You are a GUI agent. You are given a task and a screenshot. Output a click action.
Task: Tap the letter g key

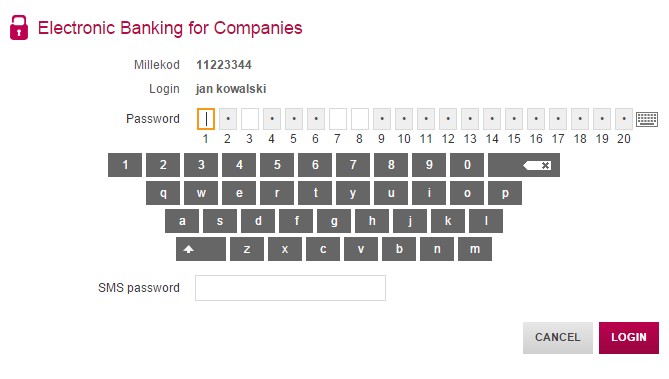point(334,221)
